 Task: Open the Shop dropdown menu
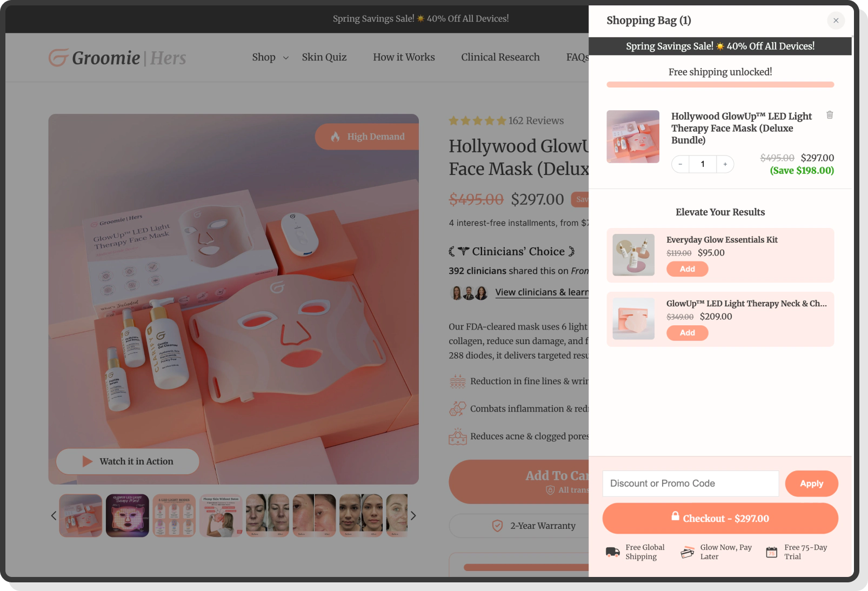pyautogui.click(x=269, y=57)
